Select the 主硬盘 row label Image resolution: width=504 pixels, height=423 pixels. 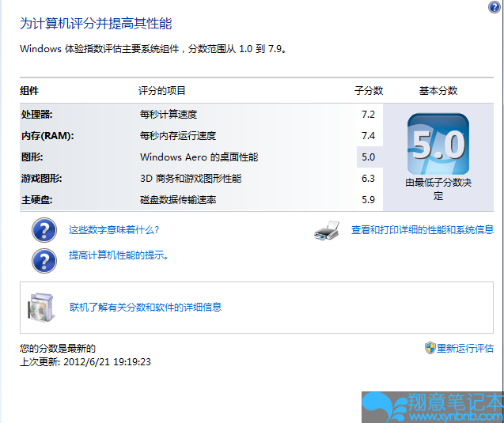[x=37, y=200]
